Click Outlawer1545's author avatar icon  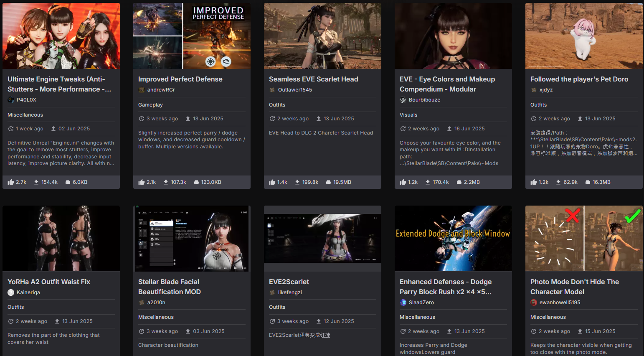click(272, 90)
